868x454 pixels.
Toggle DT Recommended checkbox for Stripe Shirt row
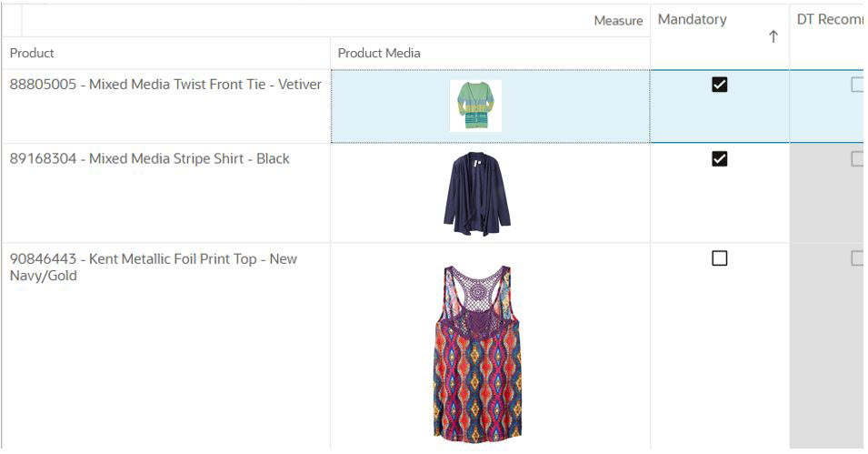click(857, 158)
